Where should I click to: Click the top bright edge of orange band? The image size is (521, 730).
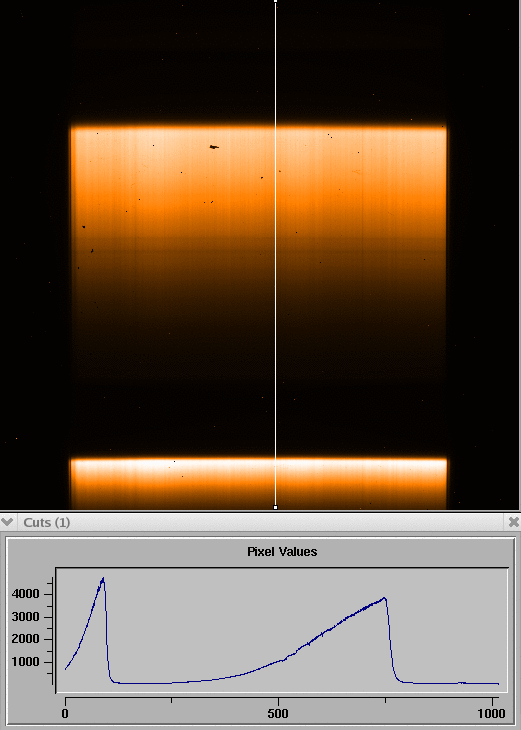259,128
